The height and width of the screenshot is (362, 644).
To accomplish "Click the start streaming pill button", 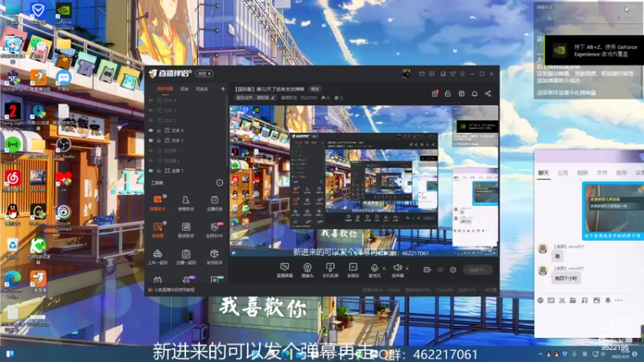I will pos(478,269).
